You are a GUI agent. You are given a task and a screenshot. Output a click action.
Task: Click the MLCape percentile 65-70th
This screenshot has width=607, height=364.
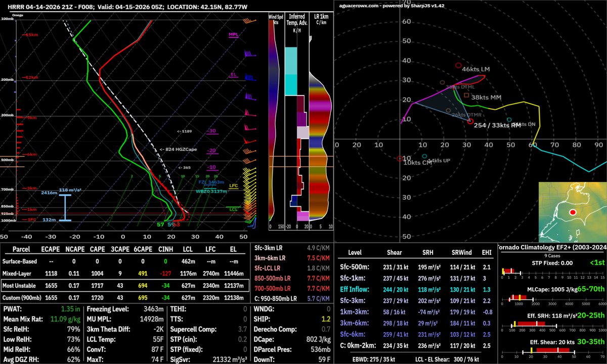(x=592, y=288)
